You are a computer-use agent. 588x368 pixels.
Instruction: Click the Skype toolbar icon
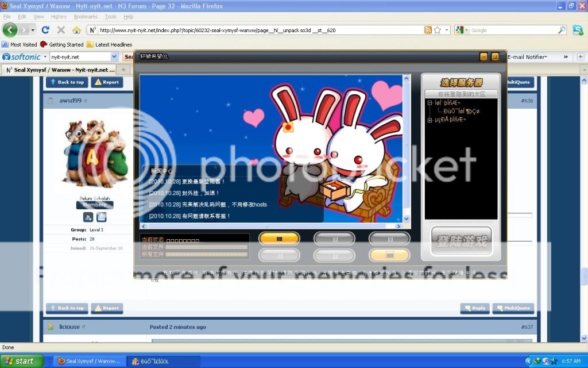point(578,30)
